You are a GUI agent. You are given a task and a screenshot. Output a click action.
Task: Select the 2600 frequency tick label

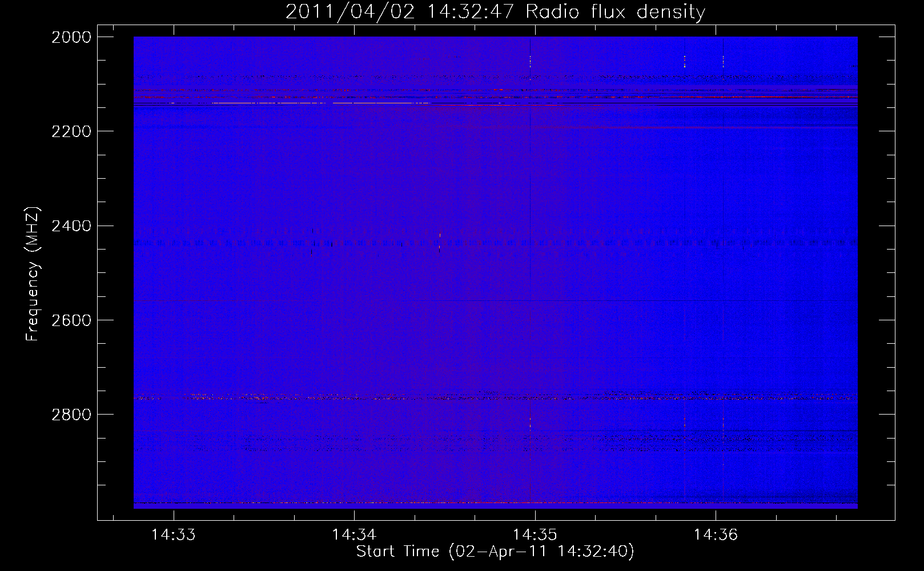(x=71, y=320)
